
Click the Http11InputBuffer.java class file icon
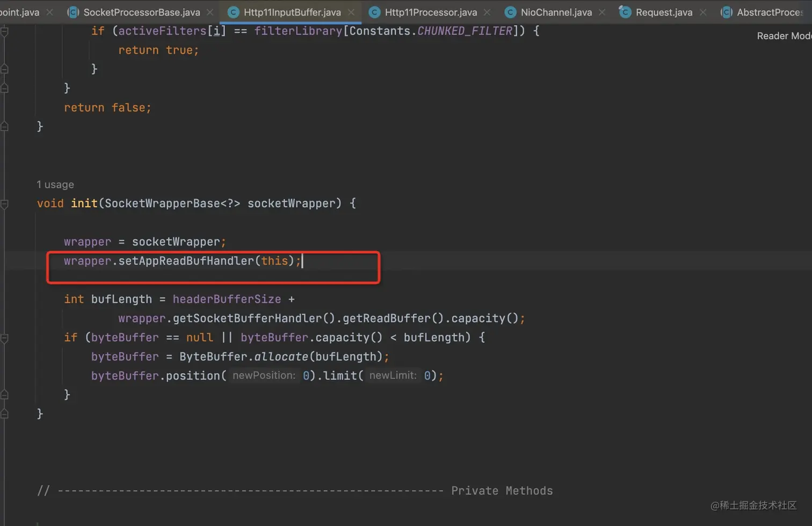(233, 12)
